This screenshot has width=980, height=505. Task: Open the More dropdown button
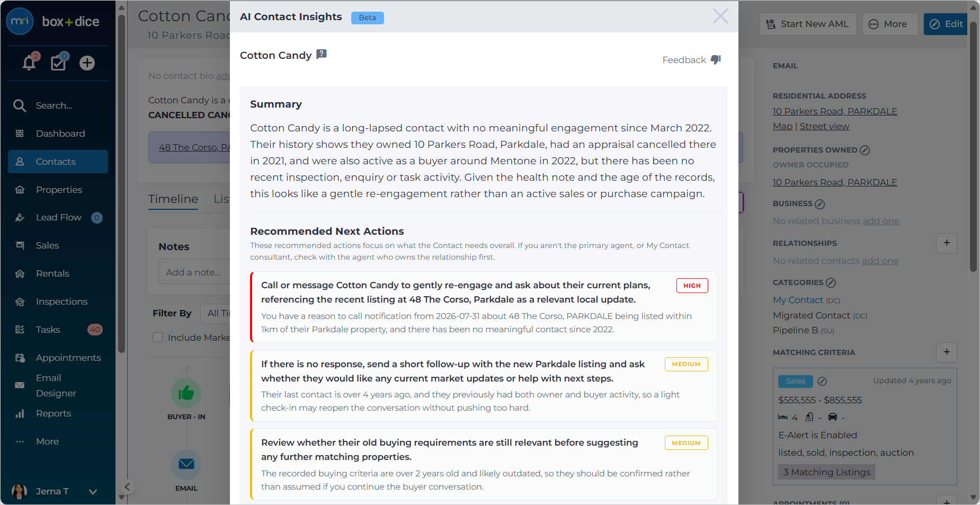pyautogui.click(x=890, y=24)
